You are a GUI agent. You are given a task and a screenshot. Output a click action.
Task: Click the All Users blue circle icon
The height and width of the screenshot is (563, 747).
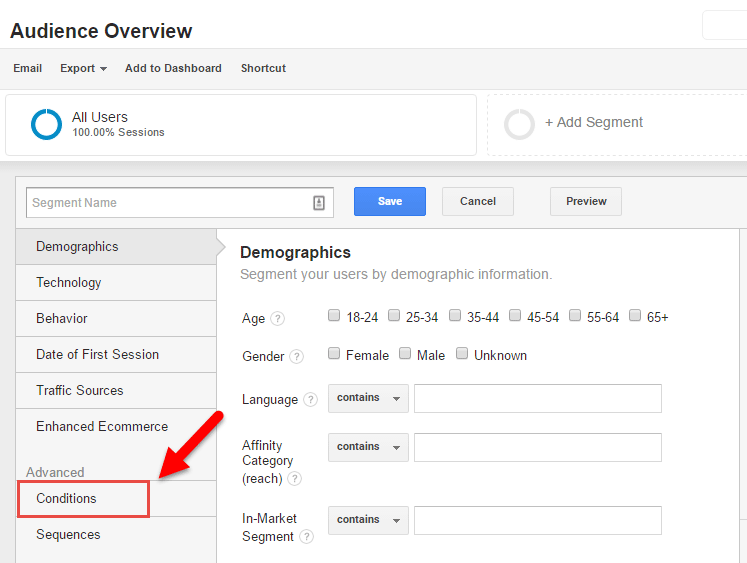(x=46, y=124)
